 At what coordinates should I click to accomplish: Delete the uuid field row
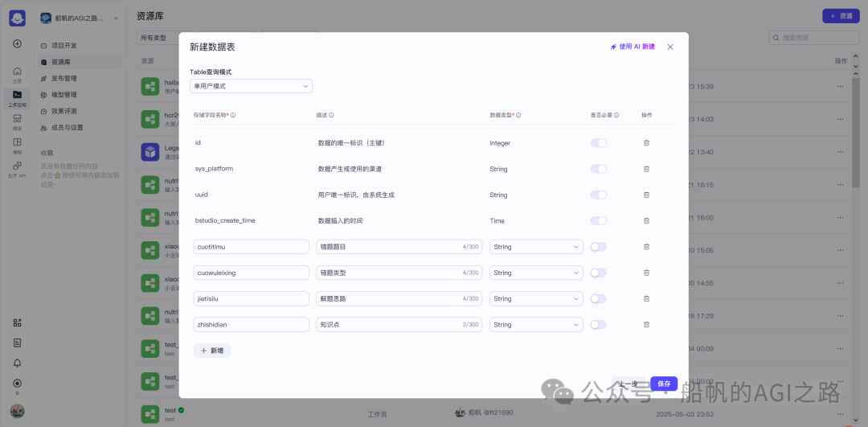click(x=646, y=195)
